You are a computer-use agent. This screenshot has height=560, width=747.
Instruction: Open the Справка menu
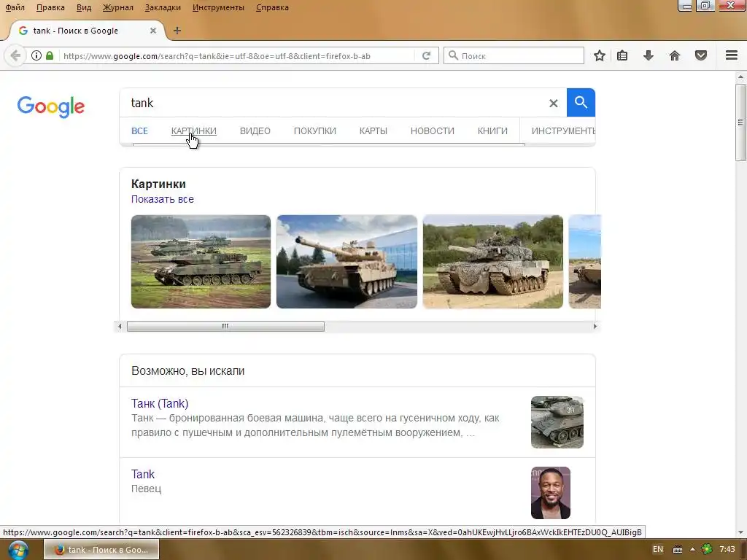272,7
